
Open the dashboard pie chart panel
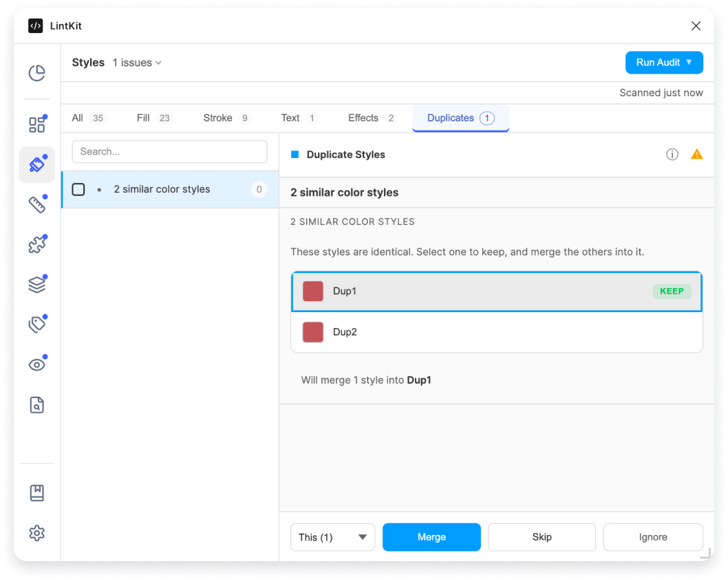[37, 72]
